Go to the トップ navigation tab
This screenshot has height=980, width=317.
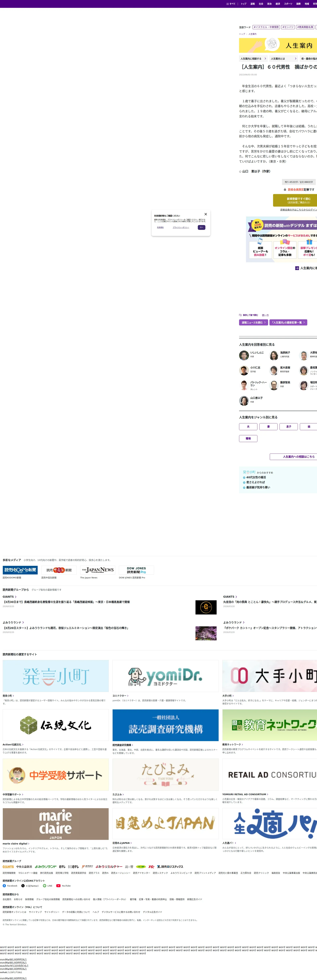pos(244,4)
